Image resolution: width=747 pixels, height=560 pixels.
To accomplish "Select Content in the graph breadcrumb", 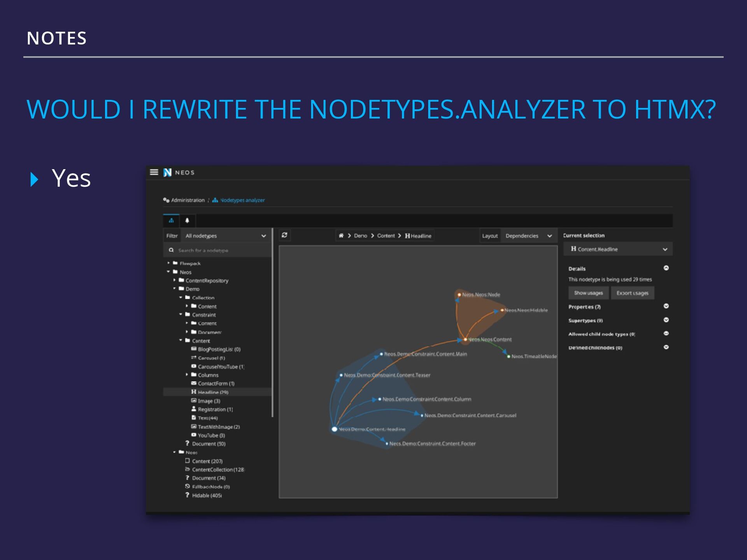I will (x=386, y=236).
